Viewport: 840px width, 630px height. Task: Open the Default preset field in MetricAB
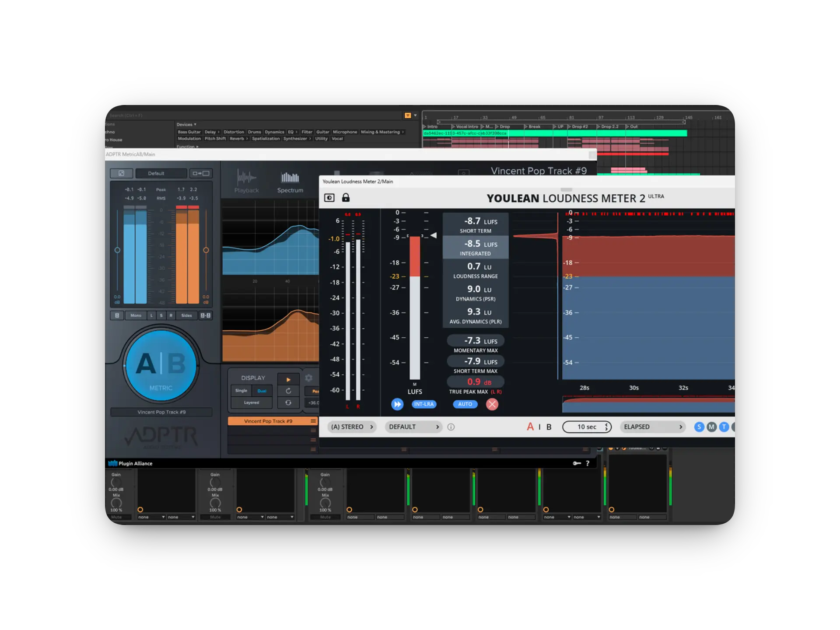[161, 173]
